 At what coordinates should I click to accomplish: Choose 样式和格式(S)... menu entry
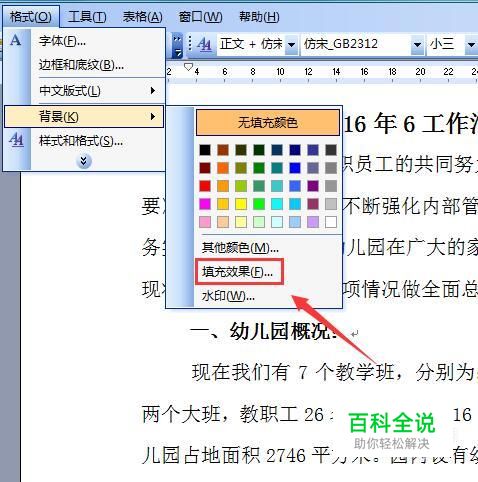(x=85, y=141)
